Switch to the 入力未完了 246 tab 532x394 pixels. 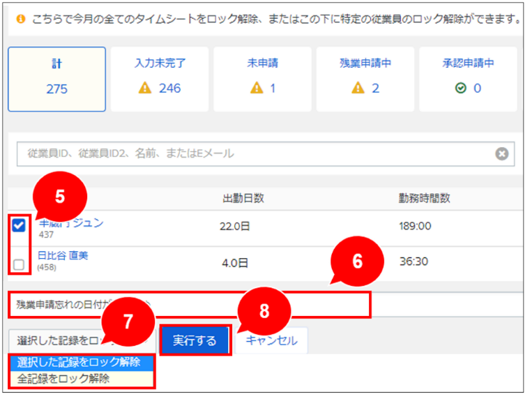[160, 79]
